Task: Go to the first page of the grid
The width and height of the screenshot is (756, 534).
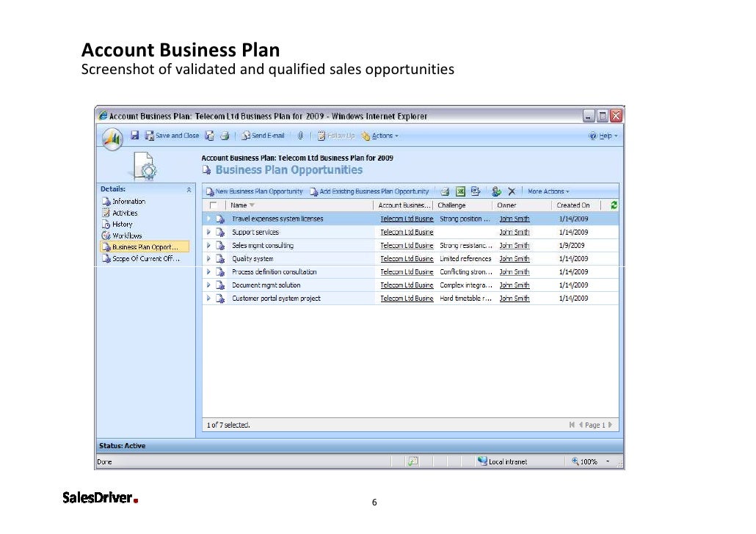Action: tap(572, 425)
